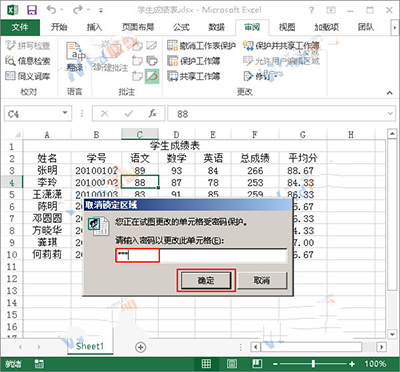The height and width of the screenshot is (372, 400).
Task: Add a new sheet with plus icon
Action: [141, 347]
